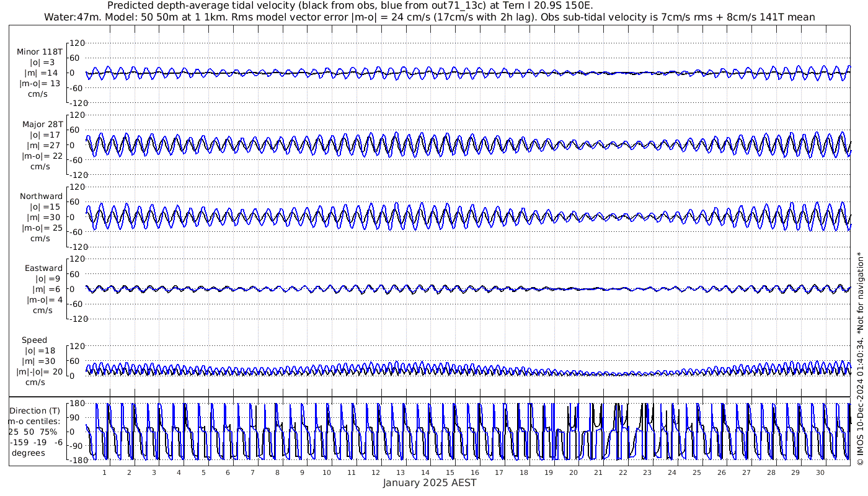Click the 'degrees' unit label

pos(27,453)
